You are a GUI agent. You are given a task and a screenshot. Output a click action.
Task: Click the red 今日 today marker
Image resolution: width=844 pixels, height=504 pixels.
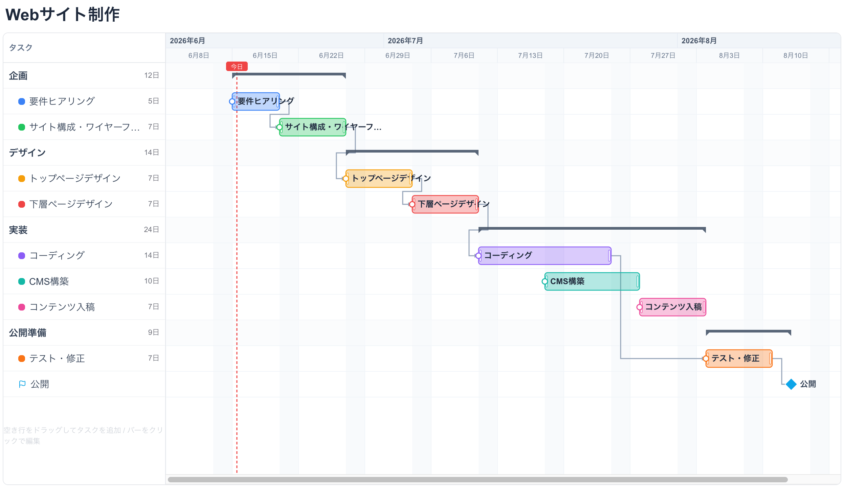tap(237, 67)
